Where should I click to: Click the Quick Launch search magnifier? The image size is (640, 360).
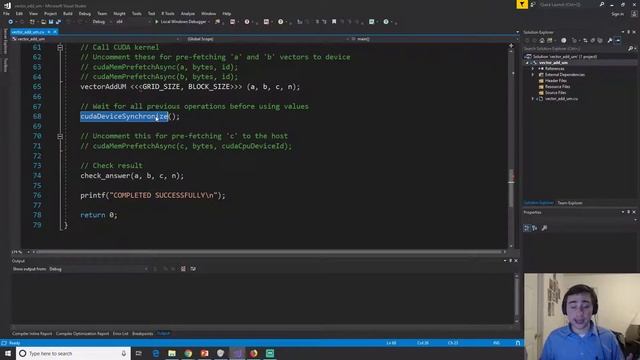pos(602,4)
